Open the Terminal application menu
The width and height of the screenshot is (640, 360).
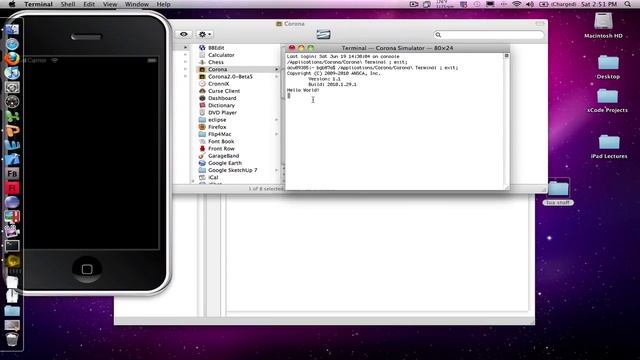tap(38, 4)
